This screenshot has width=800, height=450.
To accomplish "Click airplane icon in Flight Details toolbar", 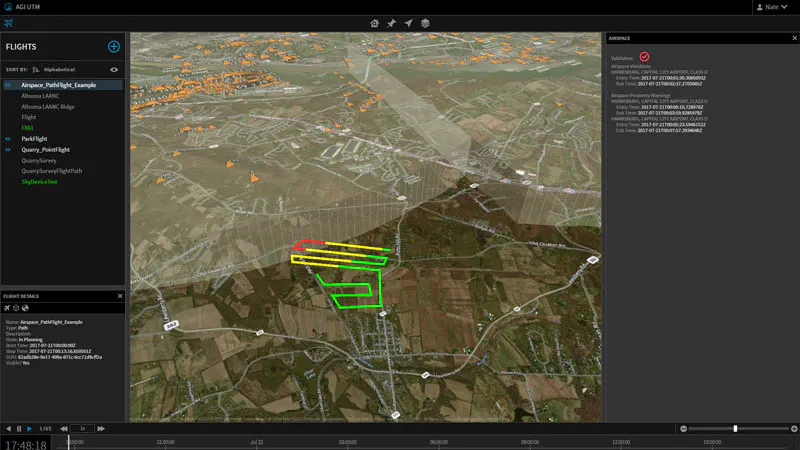I will (x=7, y=308).
